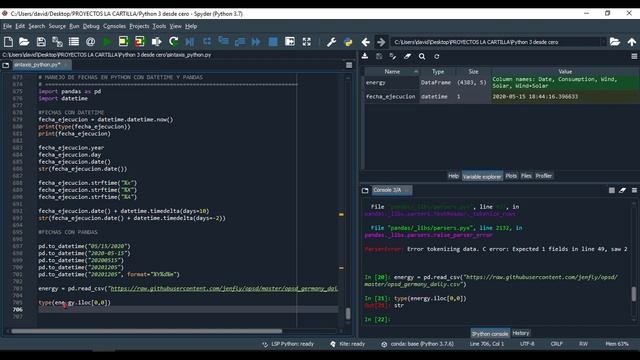Toggle fullscreen mode icon
This screenshot has width=640, height=360.
(307, 42)
